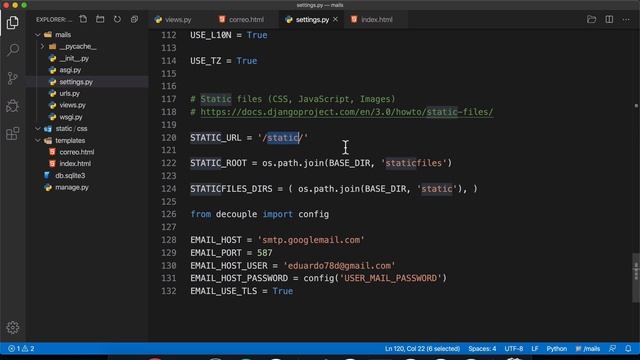
Task: Open correo.html in the Explorer tree
Action: 76,152
